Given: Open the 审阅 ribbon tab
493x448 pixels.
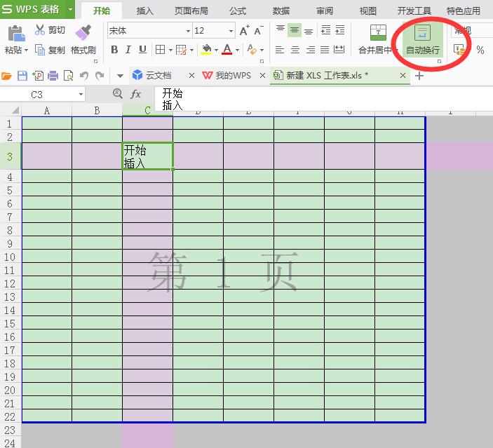Looking at the screenshot, I should click(x=325, y=11).
